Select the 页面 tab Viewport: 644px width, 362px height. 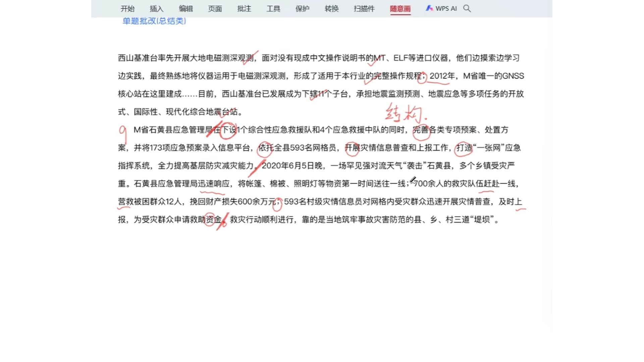[215, 9]
